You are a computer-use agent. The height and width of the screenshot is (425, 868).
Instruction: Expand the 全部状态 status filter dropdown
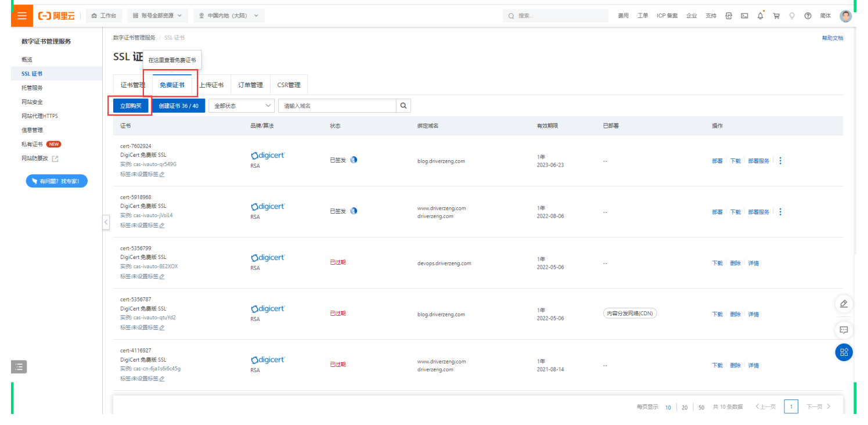pos(242,106)
